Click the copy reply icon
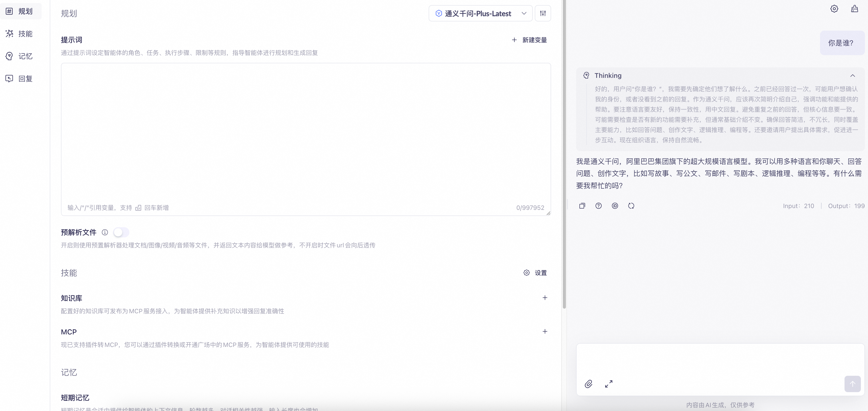This screenshot has width=868, height=411. pos(582,206)
